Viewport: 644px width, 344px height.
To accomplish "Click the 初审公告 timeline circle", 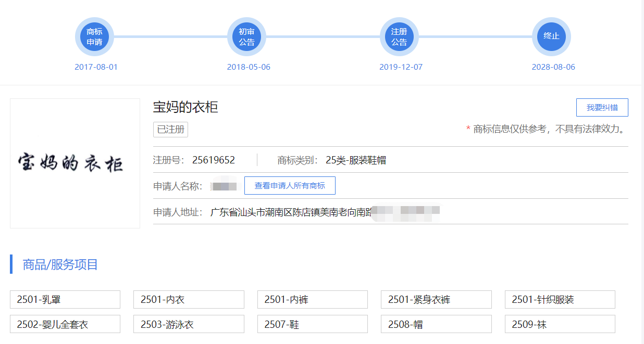I will tap(246, 37).
